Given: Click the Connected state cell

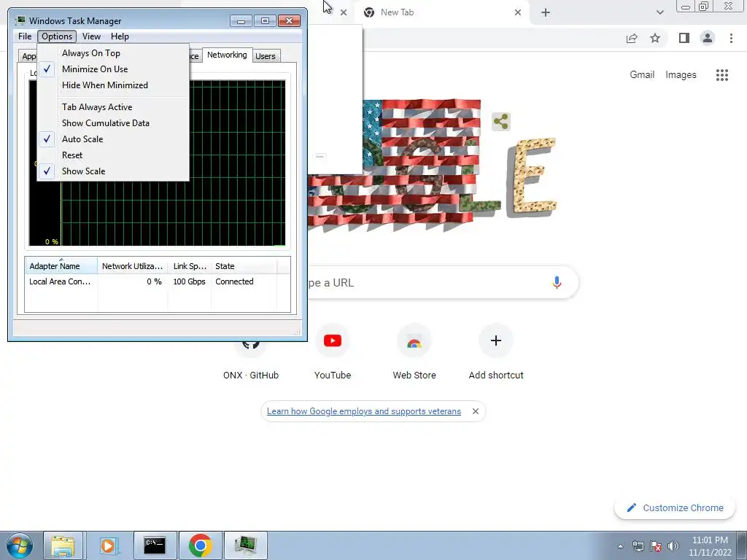Looking at the screenshot, I should [234, 281].
